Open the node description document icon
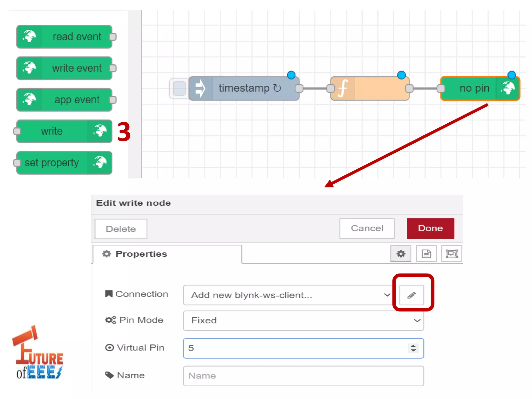Image resolution: width=532 pixels, height=399 pixels. click(x=426, y=254)
